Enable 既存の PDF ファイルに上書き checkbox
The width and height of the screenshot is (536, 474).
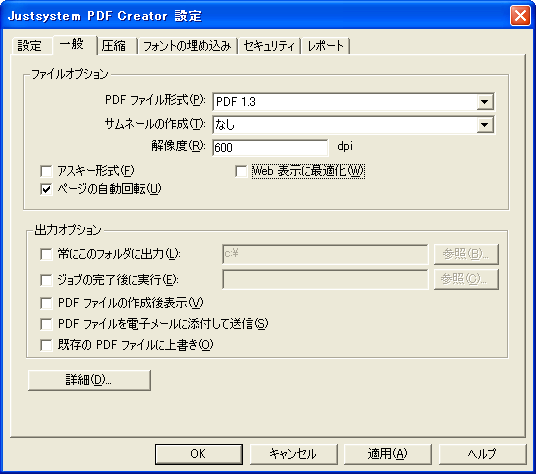click(x=46, y=345)
